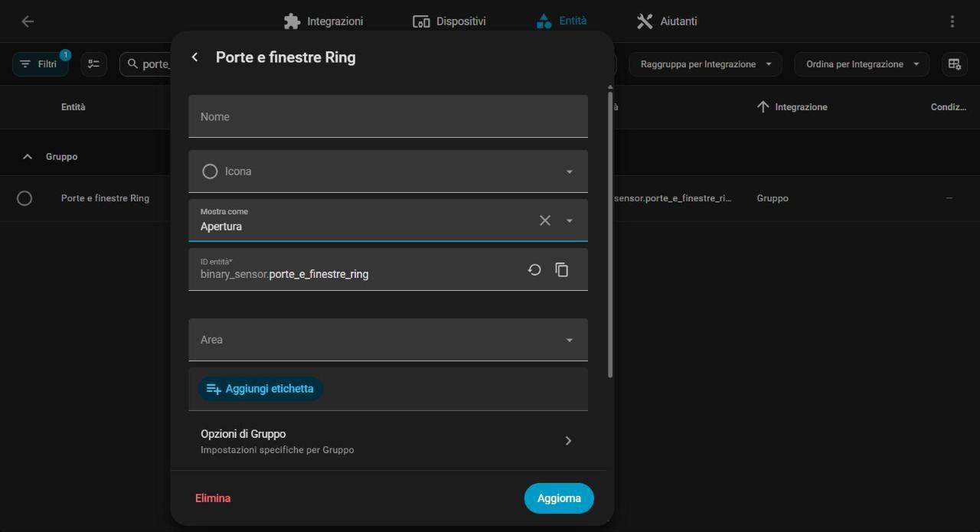Switch to the Dispositivi tab
The height and width of the screenshot is (532, 980).
pyautogui.click(x=449, y=21)
